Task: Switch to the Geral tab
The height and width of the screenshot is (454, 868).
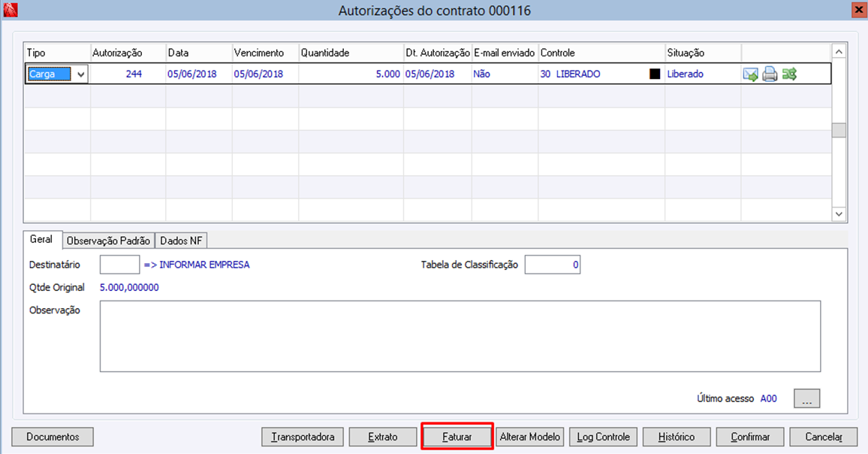Action: click(x=41, y=240)
